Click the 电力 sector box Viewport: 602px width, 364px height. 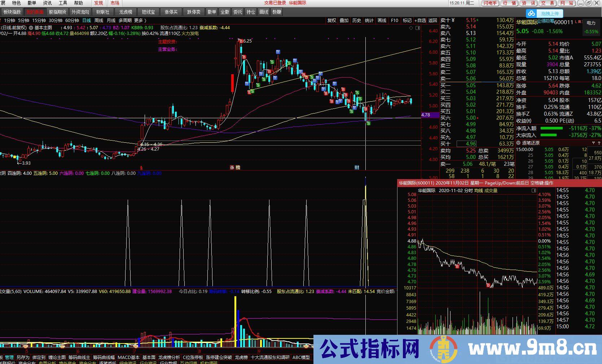(x=592, y=27)
